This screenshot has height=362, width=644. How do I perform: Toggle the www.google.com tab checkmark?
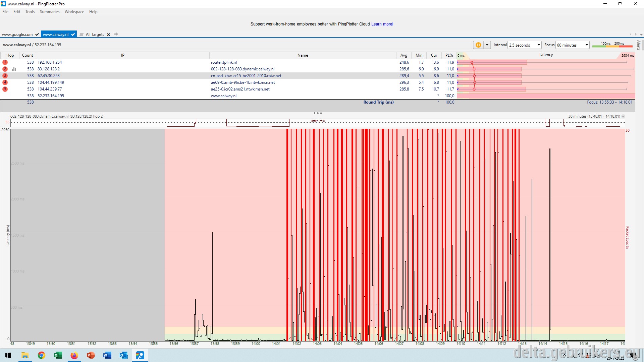pos(37,35)
